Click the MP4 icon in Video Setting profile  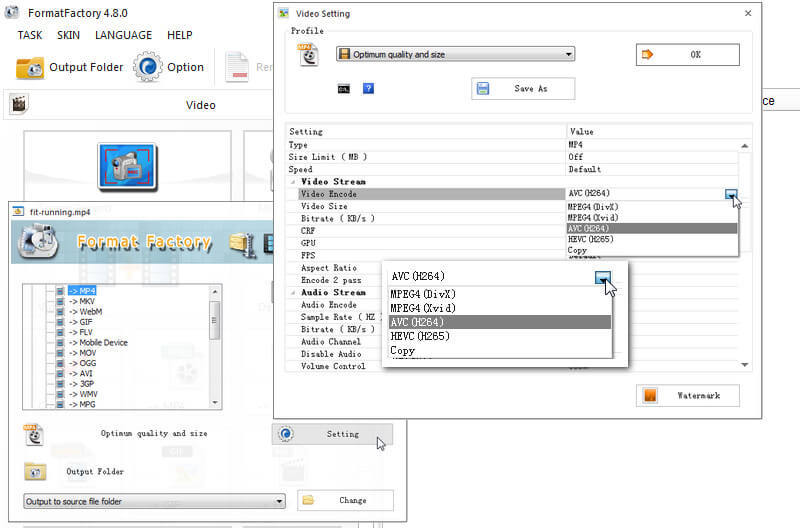click(x=308, y=55)
